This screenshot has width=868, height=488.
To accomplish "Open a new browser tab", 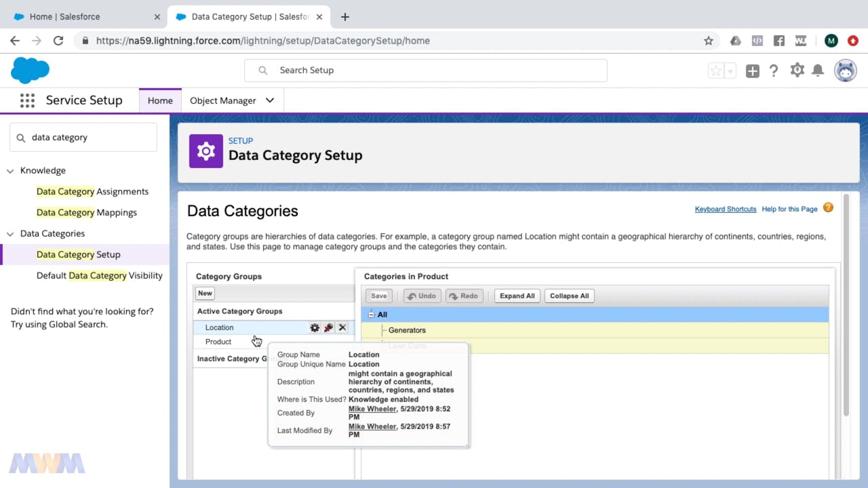I will click(345, 16).
